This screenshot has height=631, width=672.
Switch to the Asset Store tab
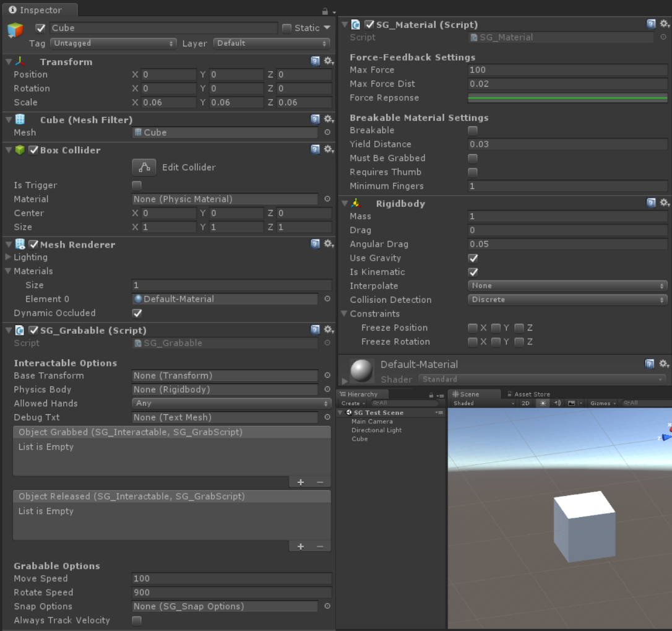click(x=528, y=394)
